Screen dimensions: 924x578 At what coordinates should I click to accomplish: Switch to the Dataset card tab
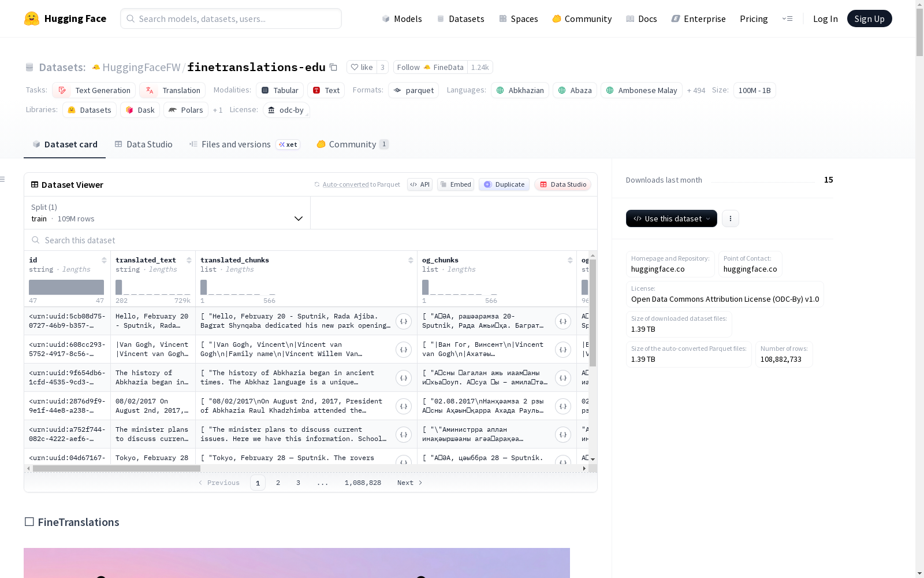[65, 144]
